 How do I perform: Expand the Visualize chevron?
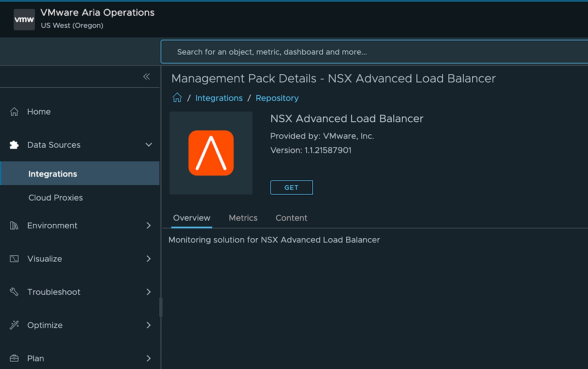point(149,258)
